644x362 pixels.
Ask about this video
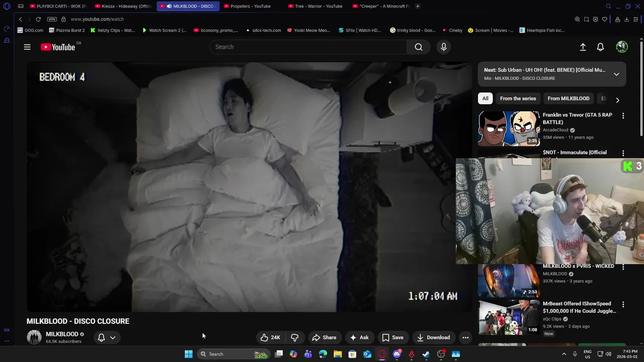[359, 337]
